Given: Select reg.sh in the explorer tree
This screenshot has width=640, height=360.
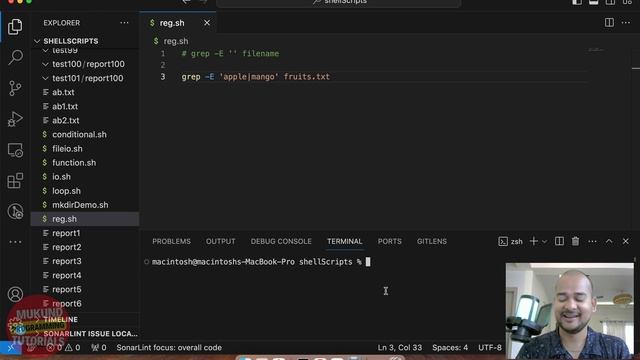Looking at the screenshot, I should 85,219.
